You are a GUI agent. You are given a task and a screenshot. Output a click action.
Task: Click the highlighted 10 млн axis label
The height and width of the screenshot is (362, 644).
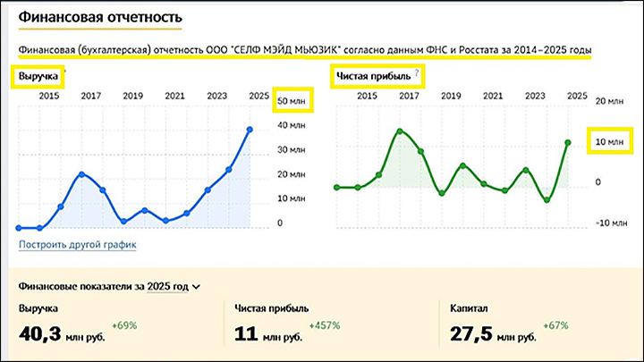click(x=610, y=141)
